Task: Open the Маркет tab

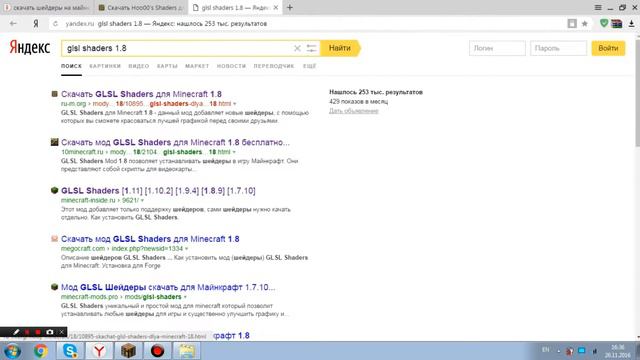Action: (197, 66)
